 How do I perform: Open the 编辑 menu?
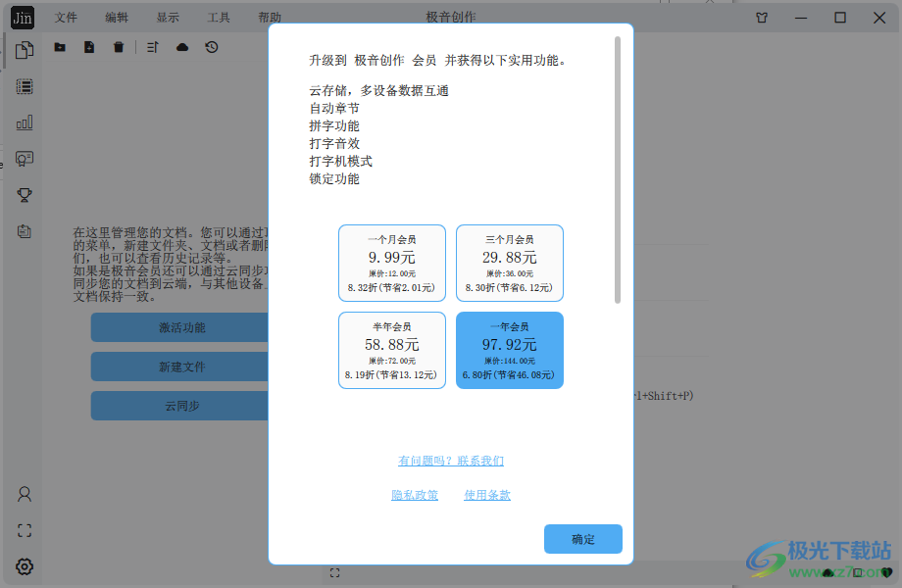pyautogui.click(x=117, y=18)
